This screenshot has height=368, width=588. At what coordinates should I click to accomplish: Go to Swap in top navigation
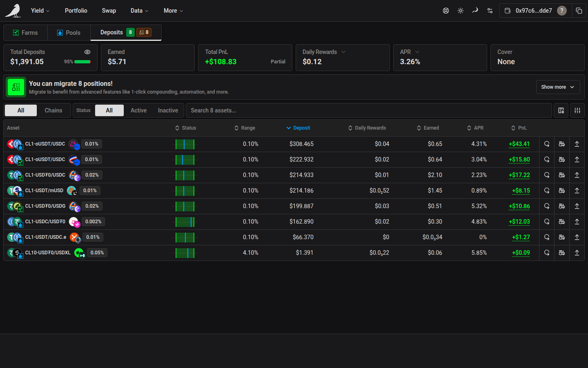tap(109, 11)
